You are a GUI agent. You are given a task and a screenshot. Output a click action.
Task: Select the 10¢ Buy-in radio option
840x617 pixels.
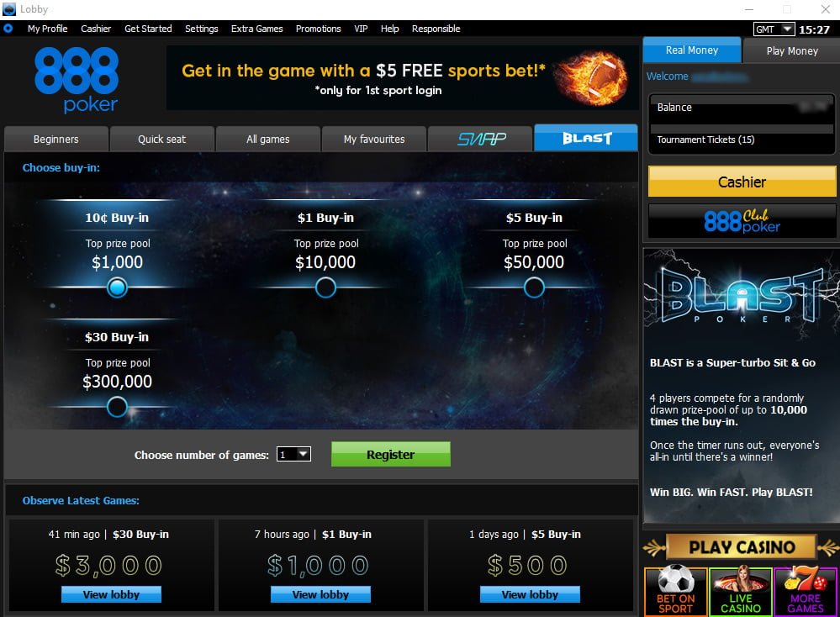(x=117, y=287)
